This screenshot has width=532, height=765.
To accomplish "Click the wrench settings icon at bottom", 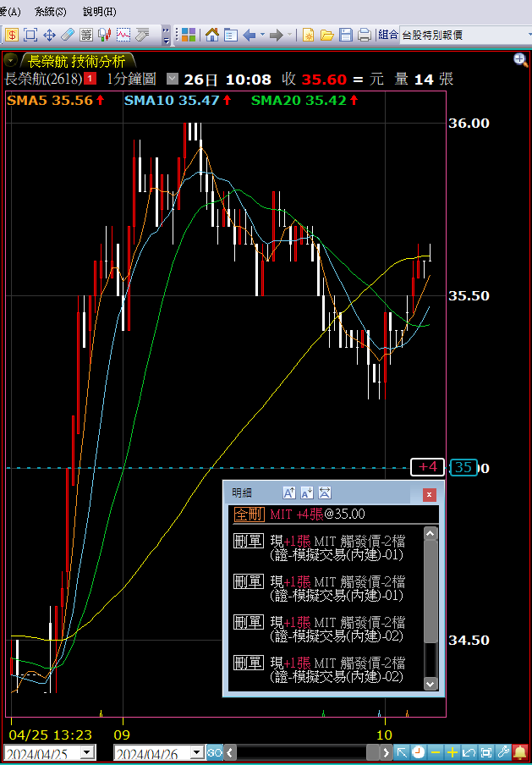I will [x=503, y=751].
